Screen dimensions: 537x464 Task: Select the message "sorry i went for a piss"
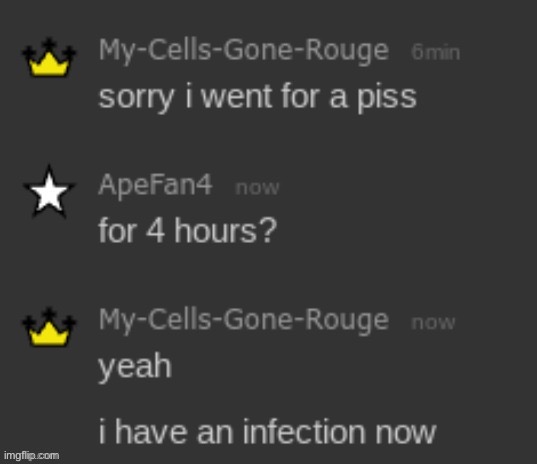pos(257,98)
